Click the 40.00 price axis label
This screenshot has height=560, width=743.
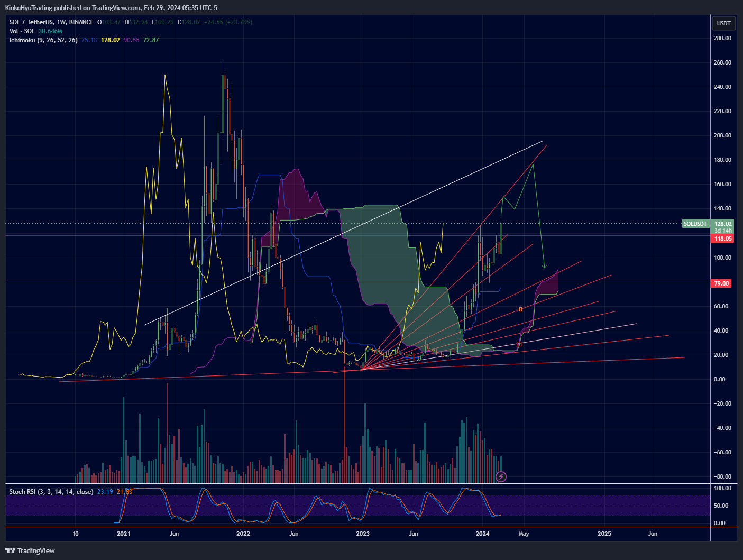[x=721, y=331]
